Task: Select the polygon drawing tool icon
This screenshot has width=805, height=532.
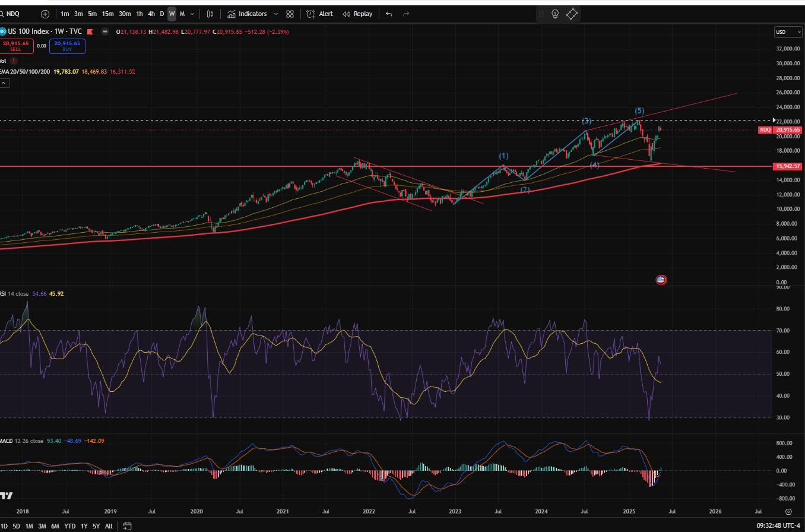Action: pyautogui.click(x=572, y=14)
